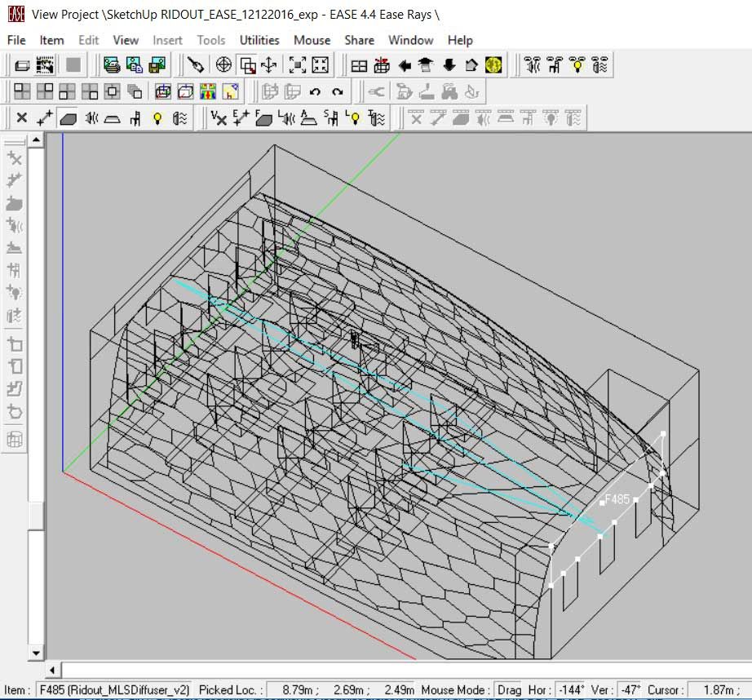Screen dimensions: 752x700
Task: Toggle lamp labels L bulb icon
Action: [x=353, y=118]
